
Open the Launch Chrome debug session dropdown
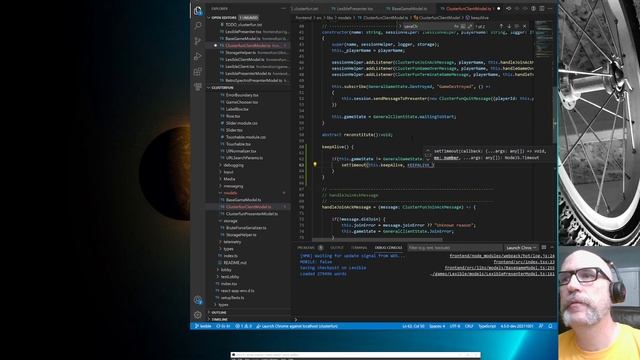coord(521,248)
